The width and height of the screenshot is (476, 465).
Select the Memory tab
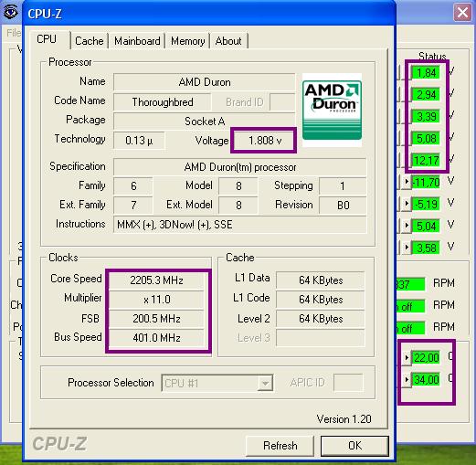coord(188,41)
